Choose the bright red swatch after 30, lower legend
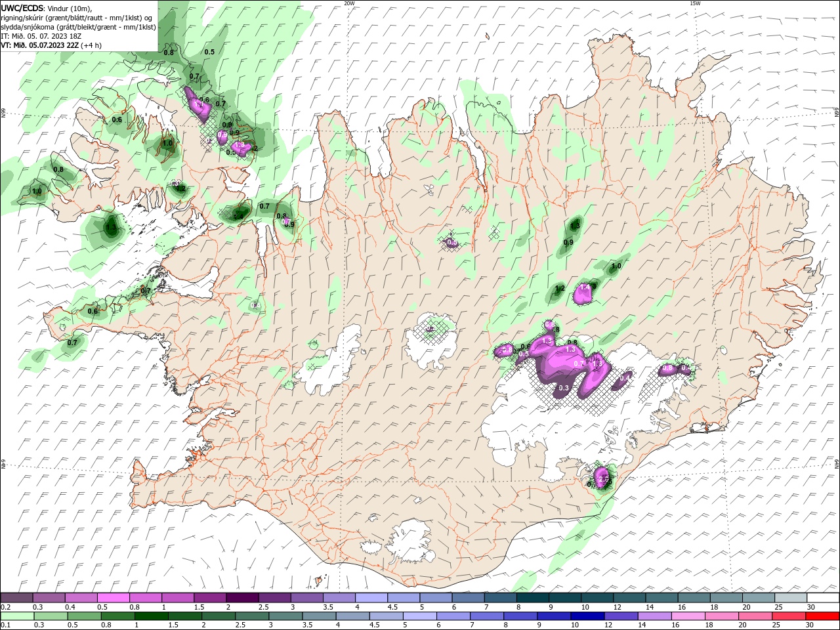The width and height of the screenshot is (840, 630). [x=822, y=616]
